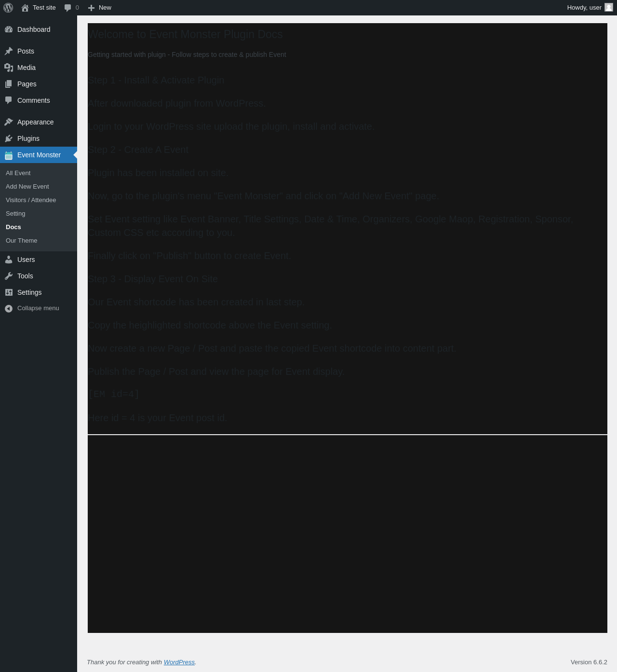Open Visitors / Attendee submenu
This screenshot has width=617, height=672.
pos(39,200)
